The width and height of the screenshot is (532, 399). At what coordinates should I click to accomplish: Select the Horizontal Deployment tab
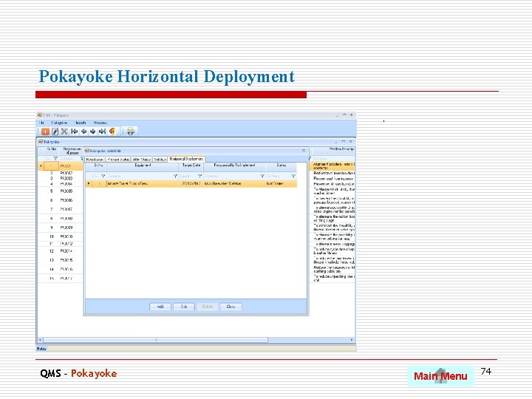(186, 159)
